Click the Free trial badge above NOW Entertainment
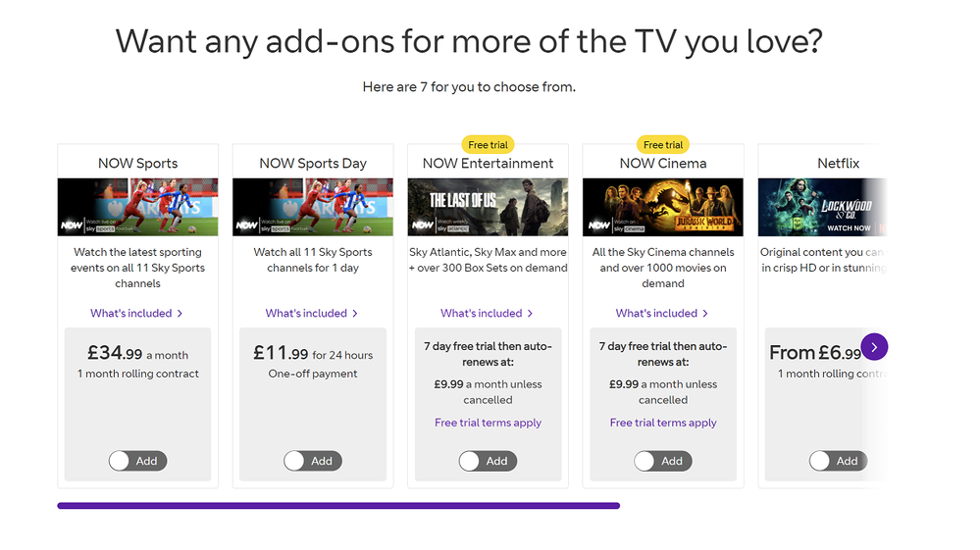The width and height of the screenshot is (980, 550). [488, 145]
